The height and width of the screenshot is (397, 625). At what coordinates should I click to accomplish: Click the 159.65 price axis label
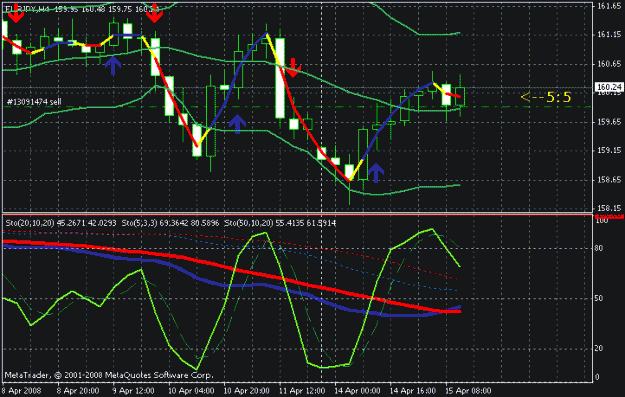click(609, 122)
